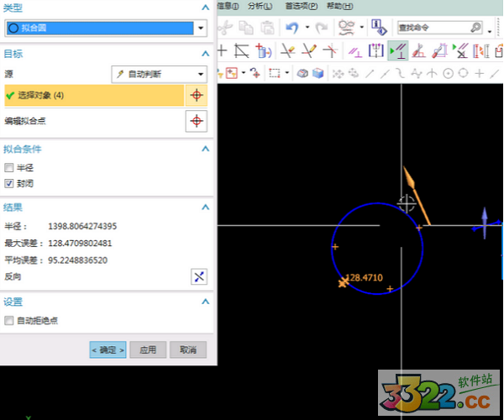Enable the 半径 checkbox
The height and width of the screenshot is (420, 504).
pyautogui.click(x=9, y=168)
